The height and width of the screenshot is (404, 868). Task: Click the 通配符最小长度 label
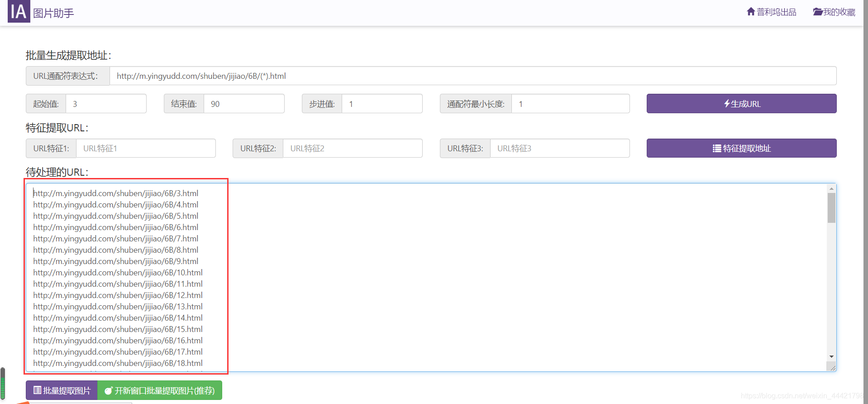[x=476, y=104]
